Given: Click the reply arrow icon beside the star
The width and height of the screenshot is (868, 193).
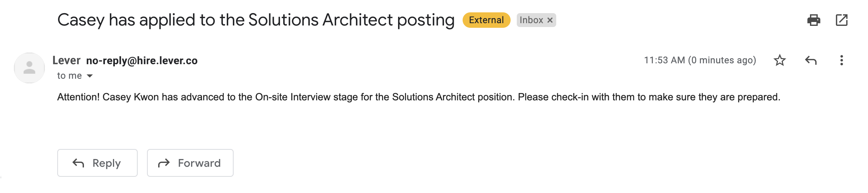Looking at the screenshot, I should click(811, 60).
